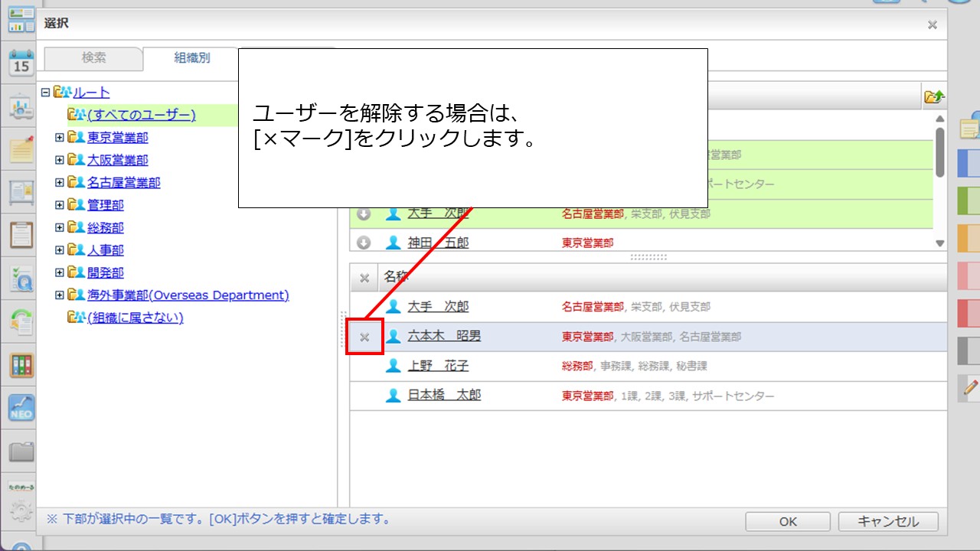Switch to the 検索 tab

[x=94, y=58]
